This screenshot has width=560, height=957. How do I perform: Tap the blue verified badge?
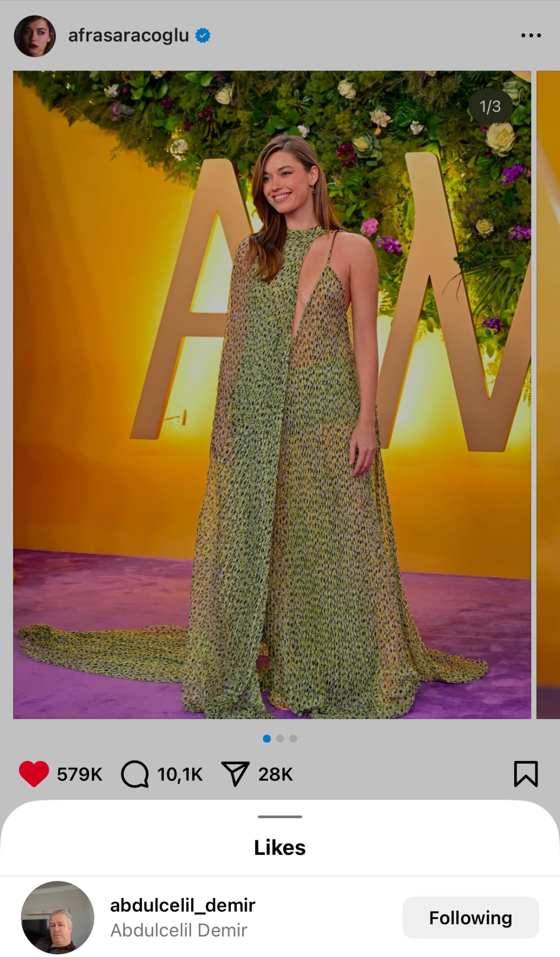(x=203, y=36)
